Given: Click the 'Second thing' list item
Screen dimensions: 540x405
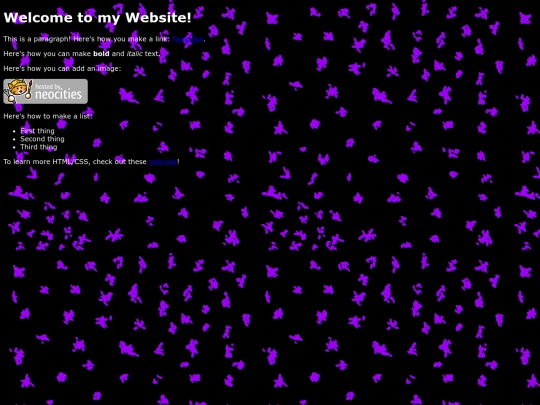Looking at the screenshot, I should [x=42, y=139].
